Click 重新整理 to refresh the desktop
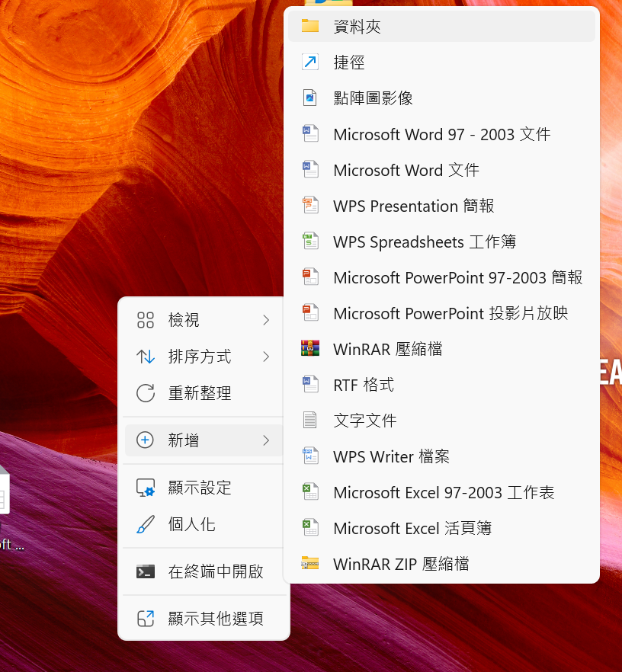Image resolution: width=622 pixels, height=672 pixels. coord(204,393)
